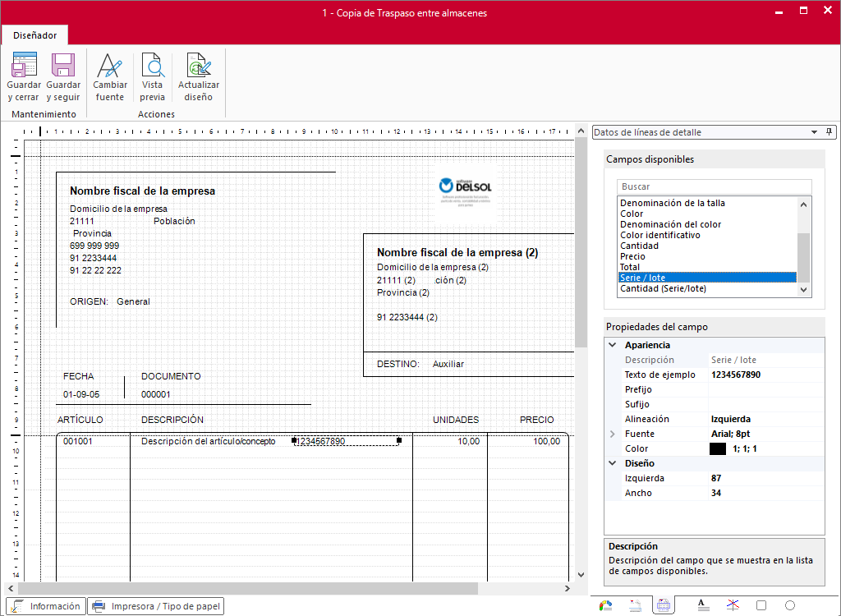Edit Izquierda value 87
The width and height of the screenshot is (841, 616).
tap(767, 478)
